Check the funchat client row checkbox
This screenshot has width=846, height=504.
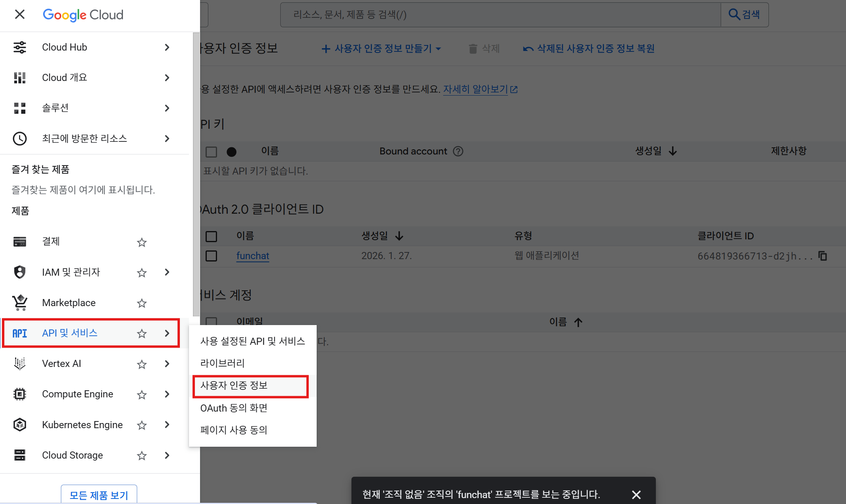[x=211, y=256]
